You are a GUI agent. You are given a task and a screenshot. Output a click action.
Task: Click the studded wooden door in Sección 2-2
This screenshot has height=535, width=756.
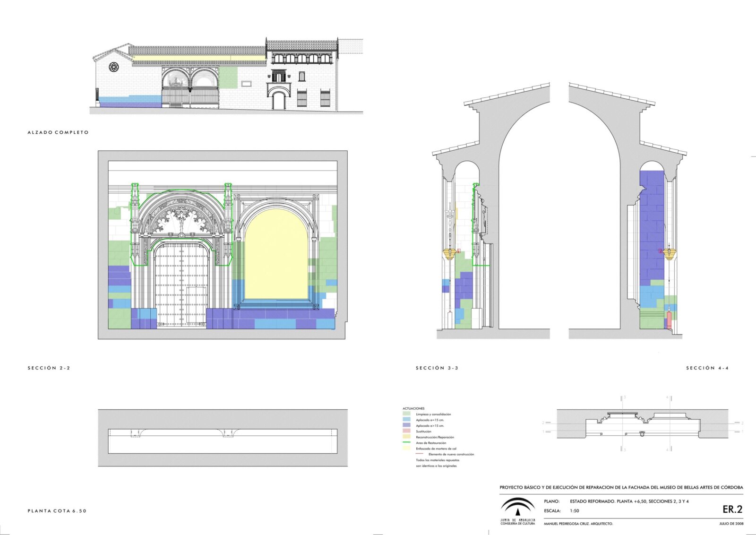click(x=181, y=285)
